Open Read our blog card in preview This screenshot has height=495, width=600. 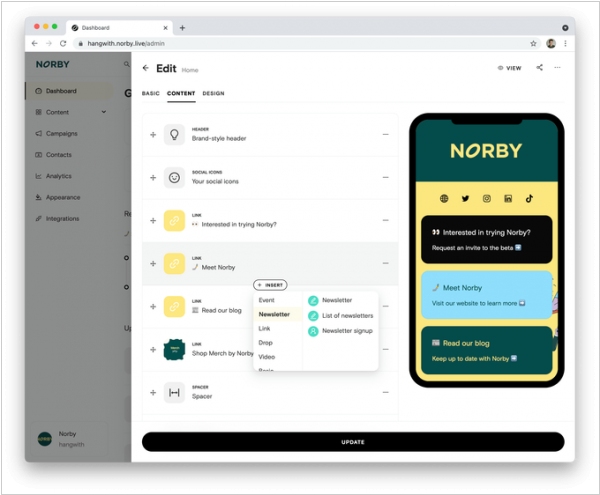pos(486,350)
